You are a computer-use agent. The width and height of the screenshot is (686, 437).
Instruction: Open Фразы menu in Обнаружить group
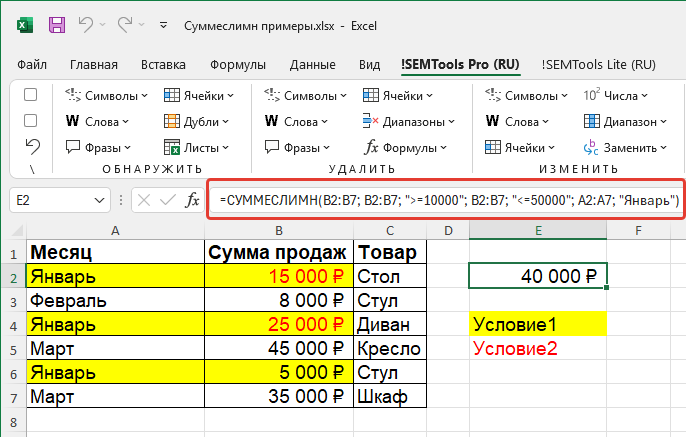coord(98,148)
